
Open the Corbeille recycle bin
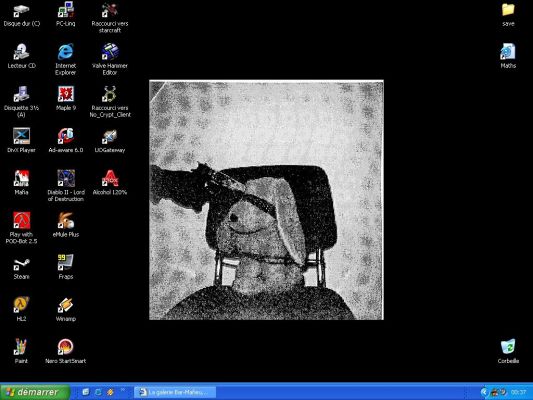(x=508, y=351)
